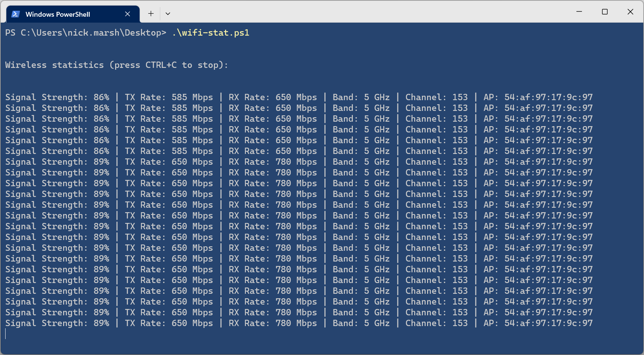Minimize the terminal window
644x355 pixels.
click(x=579, y=12)
